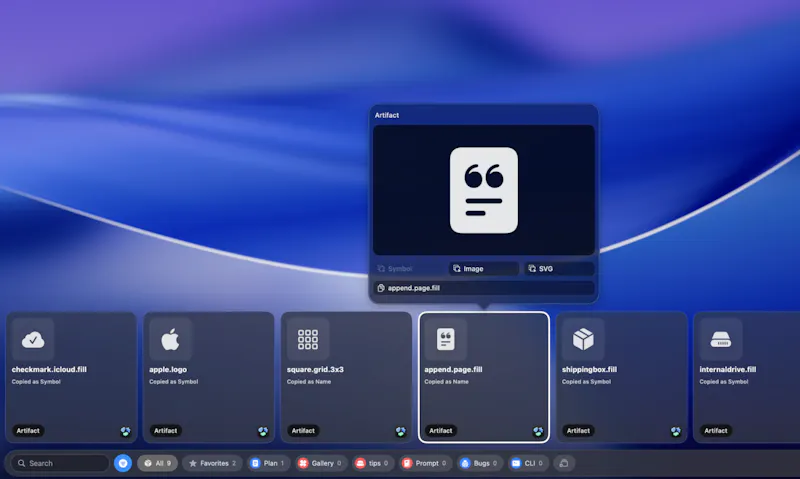The height and width of the screenshot is (479, 800).
Task: Click the Artifact tag on append.page.fill card
Action: click(440, 431)
